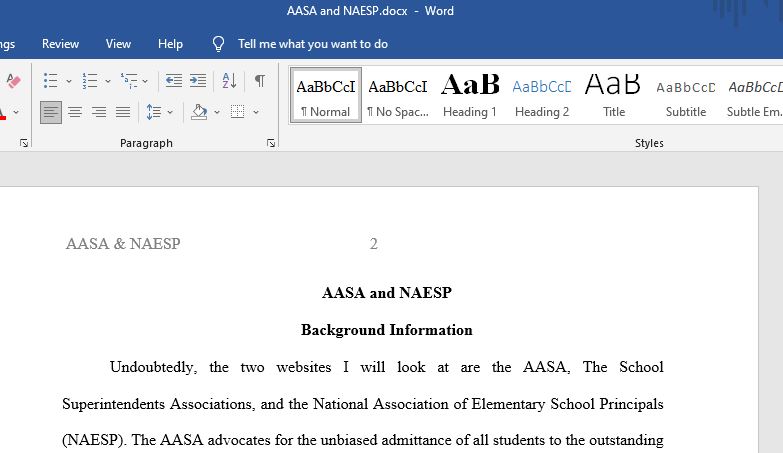The width and height of the screenshot is (783, 453).
Task: Open the bullet library dropdown arrow
Action: [68, 81]
